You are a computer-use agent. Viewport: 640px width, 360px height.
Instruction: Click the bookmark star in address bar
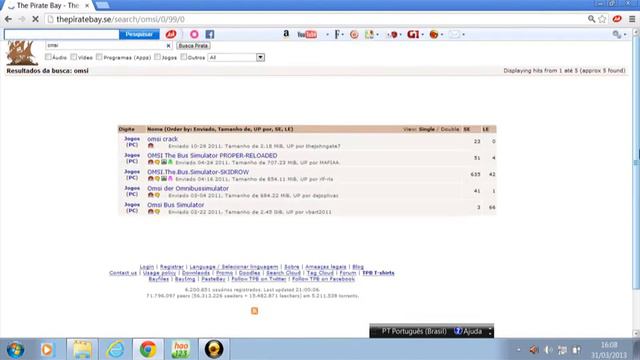602,19
